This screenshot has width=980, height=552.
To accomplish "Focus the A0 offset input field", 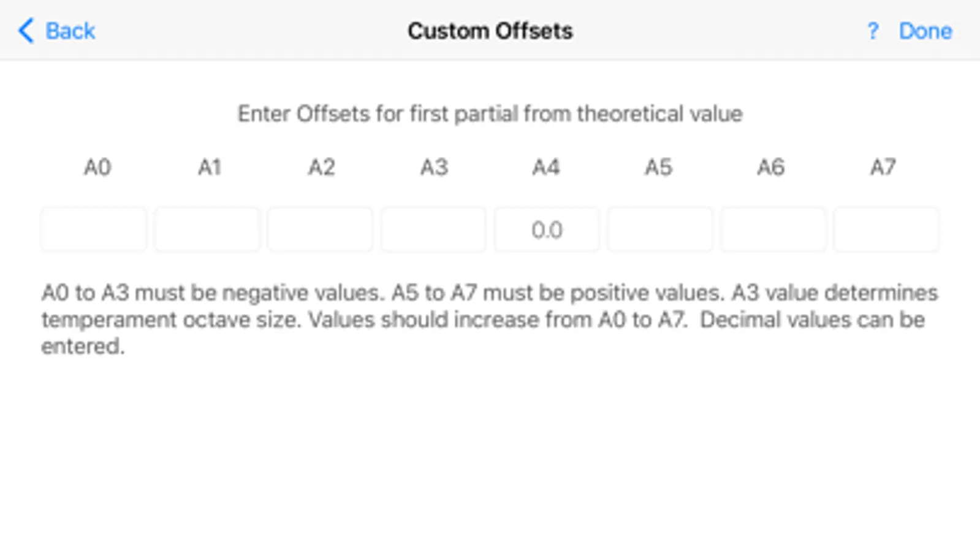I will coord(94,230).
